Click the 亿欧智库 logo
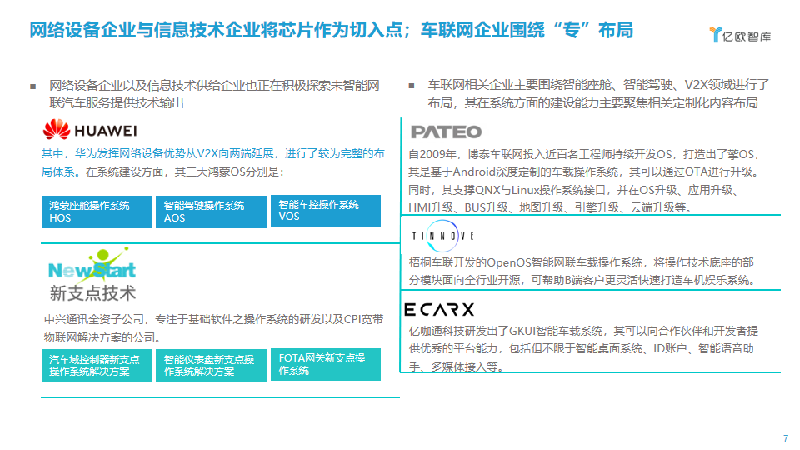 click(740, 35)
